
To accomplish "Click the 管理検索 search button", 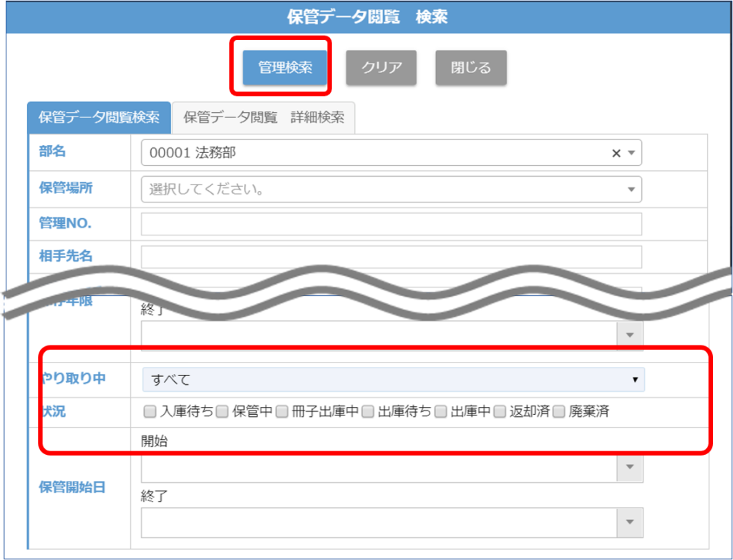I will point(285,68).
